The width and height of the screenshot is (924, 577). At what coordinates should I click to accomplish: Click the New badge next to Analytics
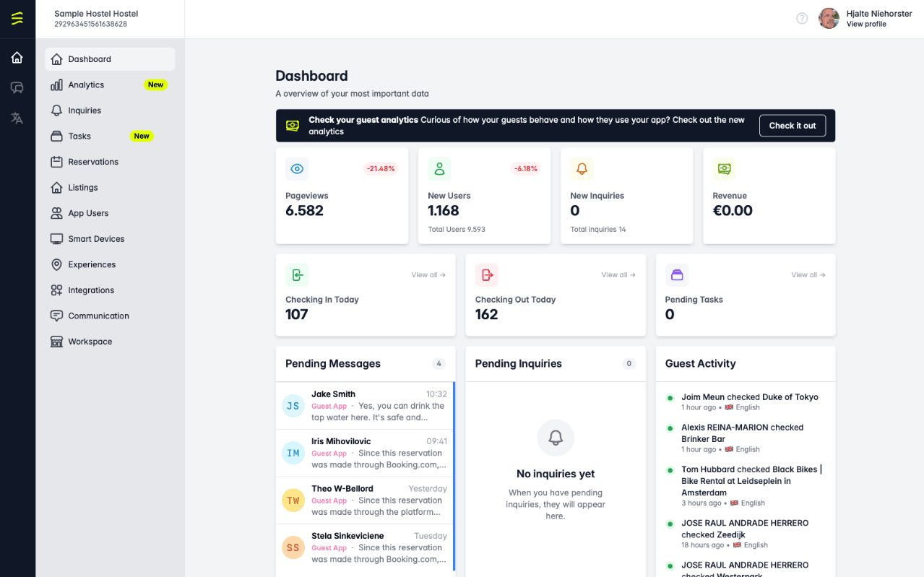point(155,84)
